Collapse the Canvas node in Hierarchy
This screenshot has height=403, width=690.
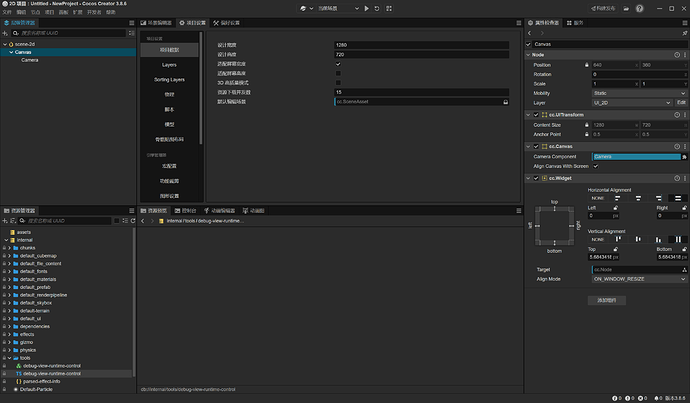[x=11, y=52]
